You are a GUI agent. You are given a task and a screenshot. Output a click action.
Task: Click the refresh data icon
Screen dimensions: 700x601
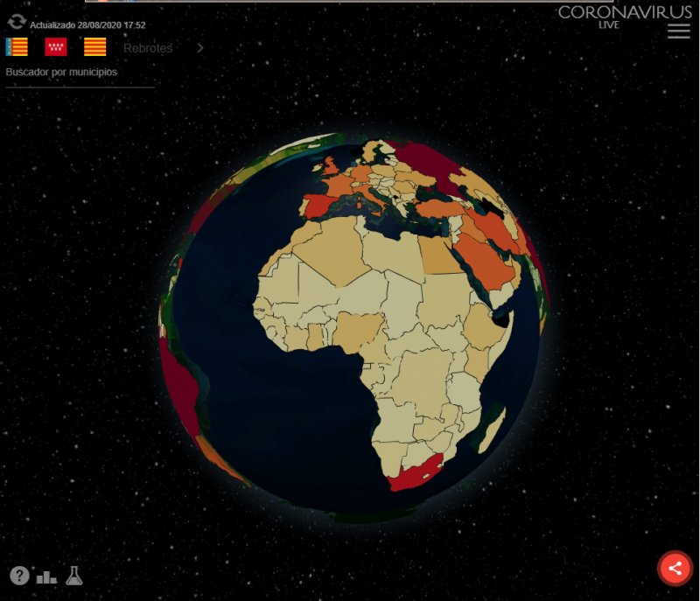17,22
